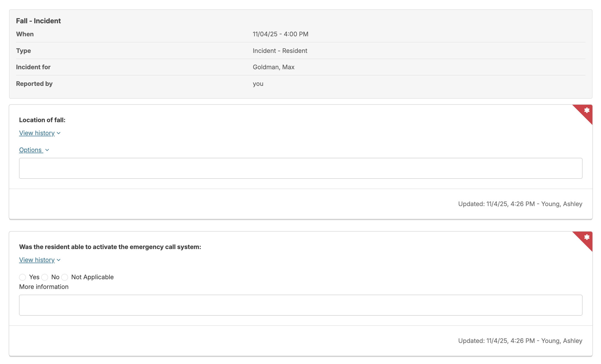
Task: Click Updated timestamp in Location of fall card
Action: point(520,204)
